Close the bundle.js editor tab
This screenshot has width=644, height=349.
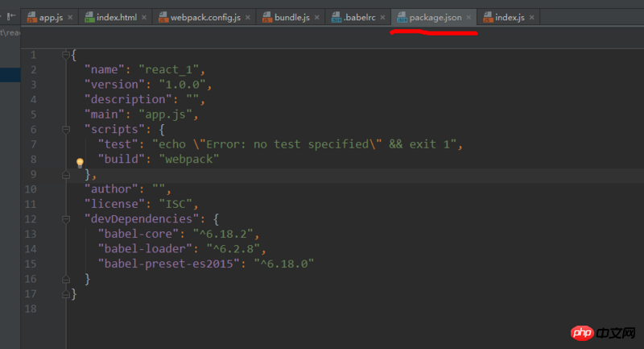point(316,17)
